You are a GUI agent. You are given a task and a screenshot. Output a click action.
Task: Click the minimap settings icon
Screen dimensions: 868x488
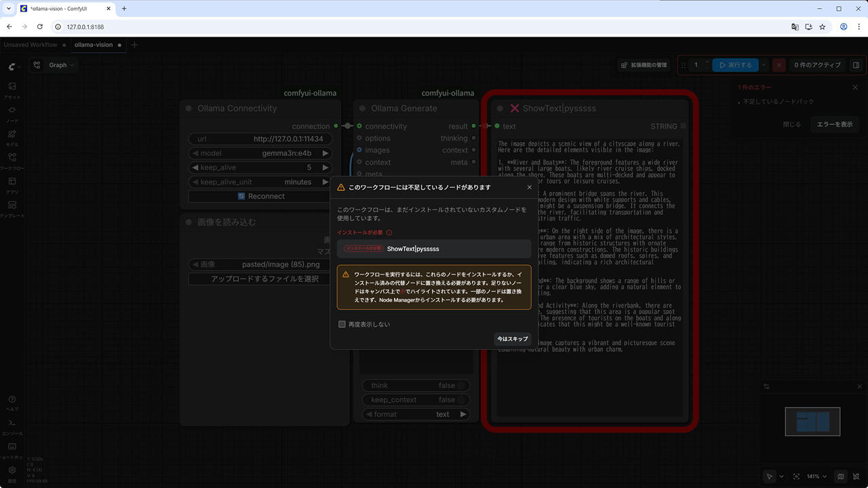click(767, 386)
